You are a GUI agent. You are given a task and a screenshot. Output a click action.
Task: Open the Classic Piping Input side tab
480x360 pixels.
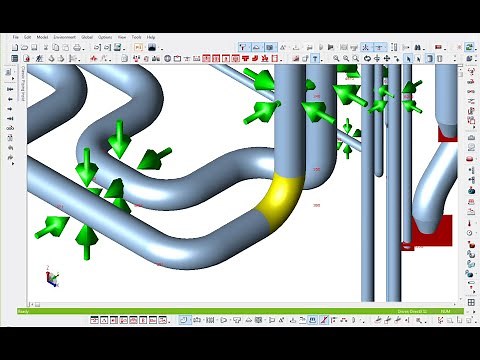[x=23, y=83]
